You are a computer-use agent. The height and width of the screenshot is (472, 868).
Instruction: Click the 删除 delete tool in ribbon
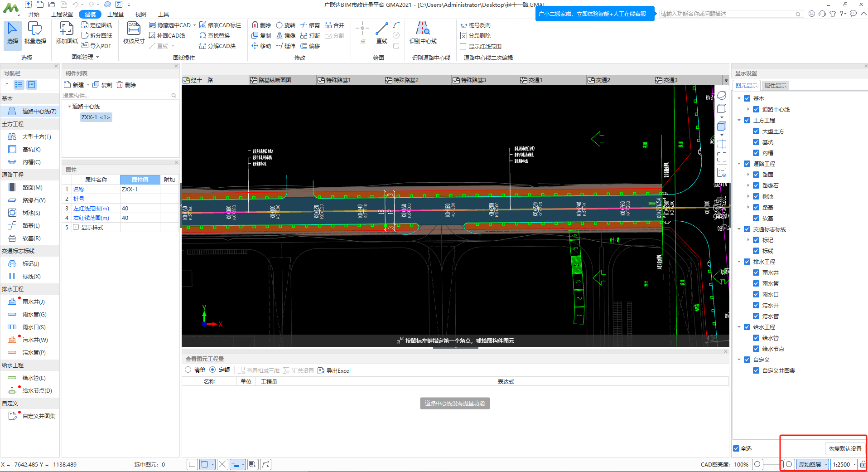pyautogui.click(x=261, y=25)
